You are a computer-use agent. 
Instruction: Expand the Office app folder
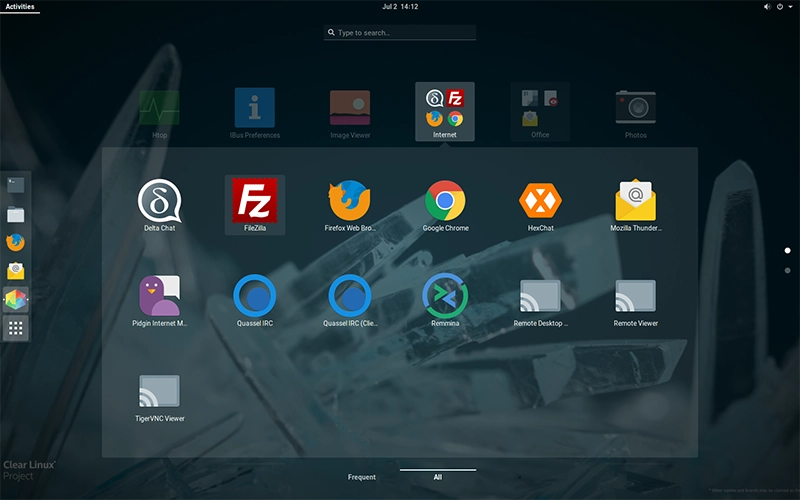(x=540, y=112)
